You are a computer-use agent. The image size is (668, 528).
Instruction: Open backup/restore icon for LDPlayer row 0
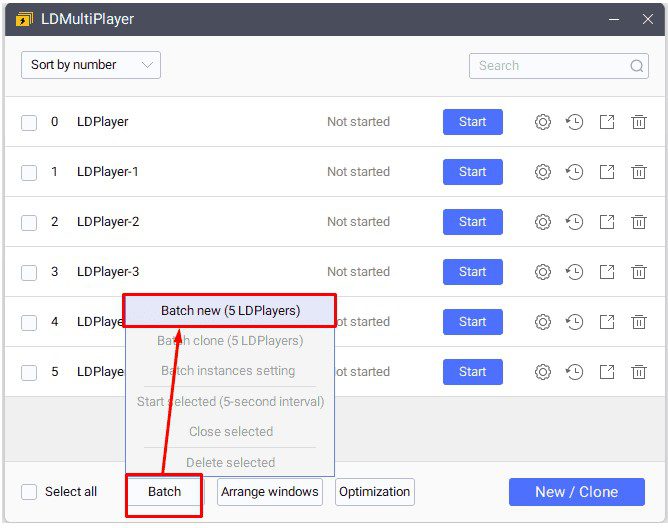pos(574,122)
